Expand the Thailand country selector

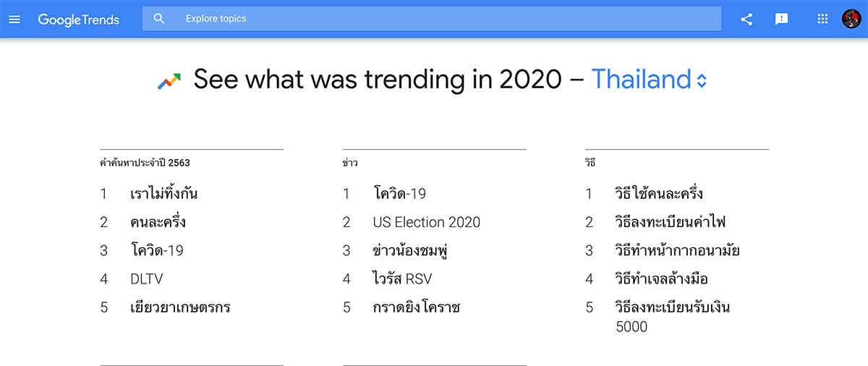(649, 79)
